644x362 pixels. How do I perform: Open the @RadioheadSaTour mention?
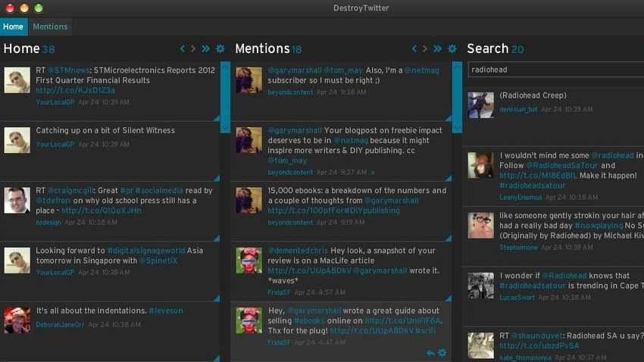point(562,166)
